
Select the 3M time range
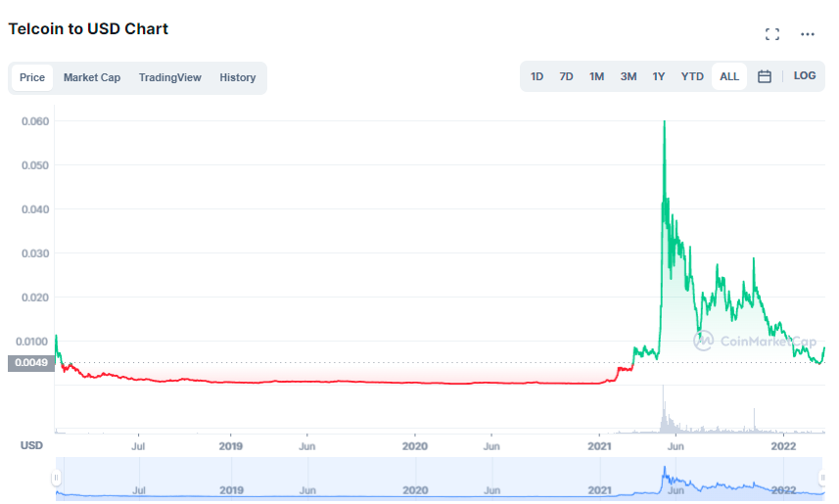629,76
